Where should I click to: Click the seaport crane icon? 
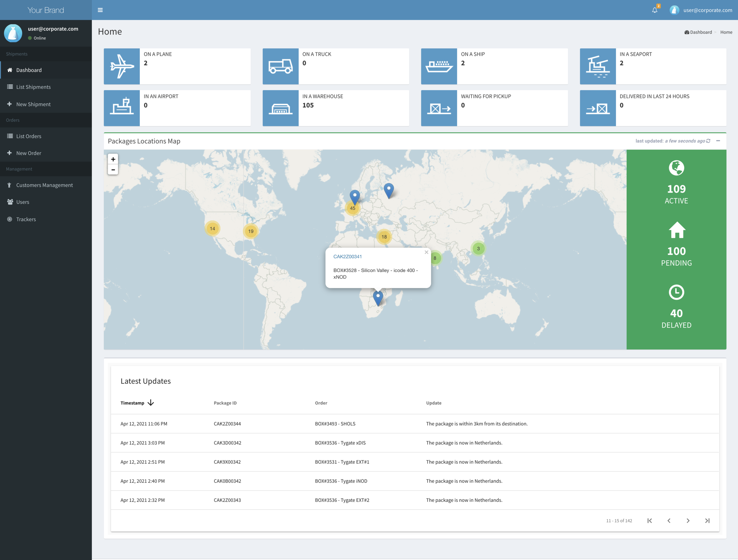click(598, 66)
